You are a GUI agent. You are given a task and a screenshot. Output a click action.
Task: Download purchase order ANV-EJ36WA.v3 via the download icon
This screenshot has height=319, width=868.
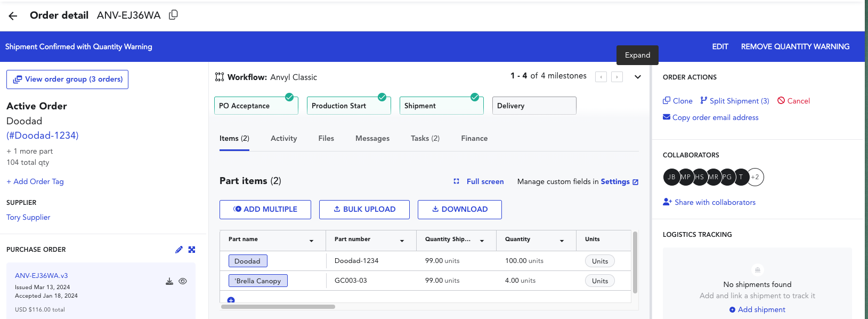tap(169, 281)
